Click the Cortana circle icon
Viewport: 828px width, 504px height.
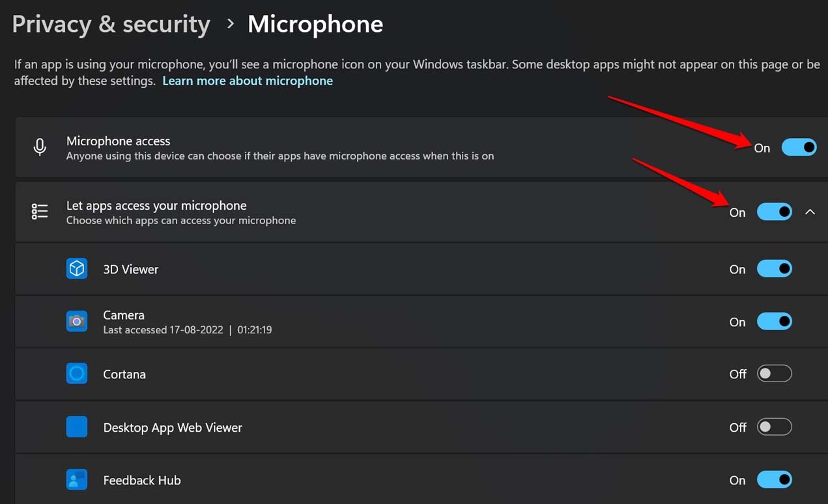pos(77,374)
